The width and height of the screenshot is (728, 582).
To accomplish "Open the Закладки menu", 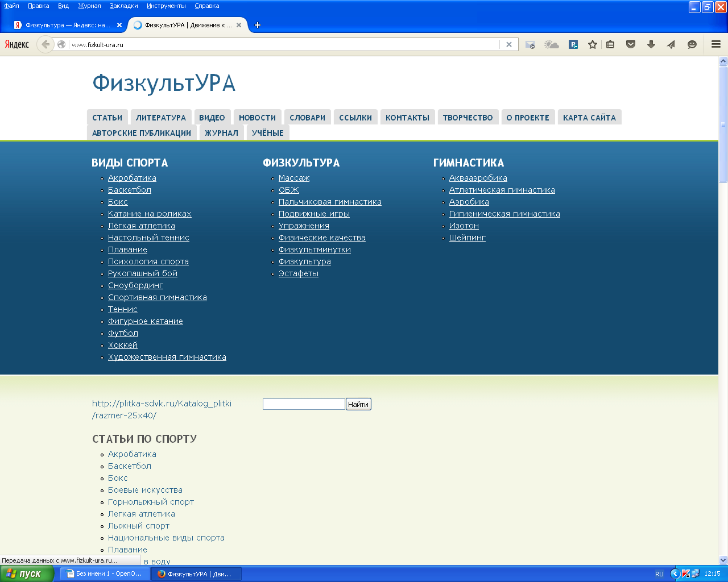I will click(x=124, y=6).
